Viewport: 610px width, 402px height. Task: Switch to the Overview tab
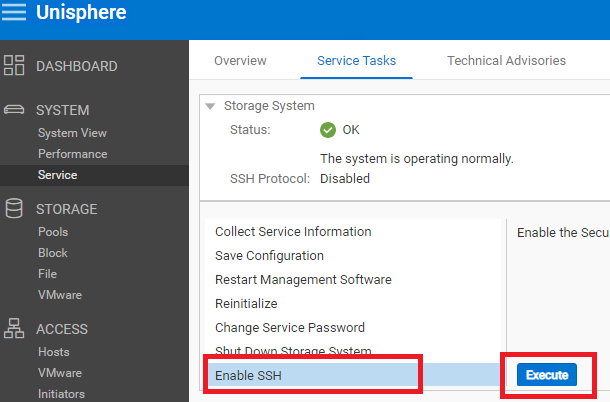pyautogui.click(x=240, y=61)
